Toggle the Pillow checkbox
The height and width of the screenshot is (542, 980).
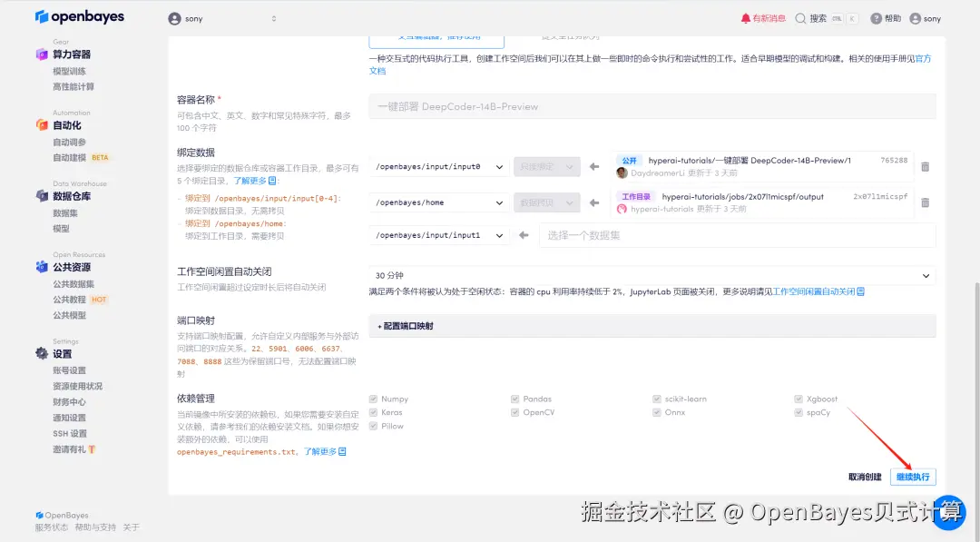coord(373,427)
